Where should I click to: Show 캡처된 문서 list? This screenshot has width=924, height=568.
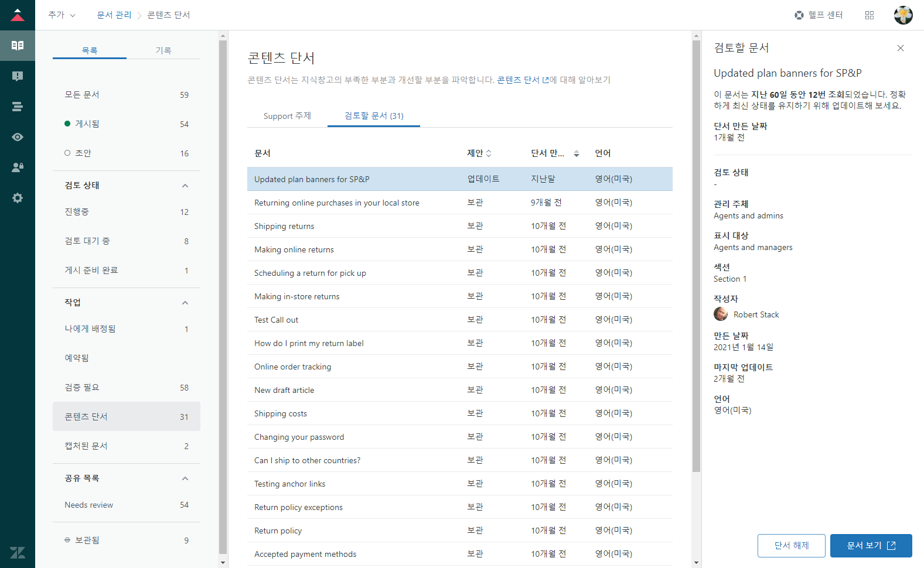pos(127,446)
